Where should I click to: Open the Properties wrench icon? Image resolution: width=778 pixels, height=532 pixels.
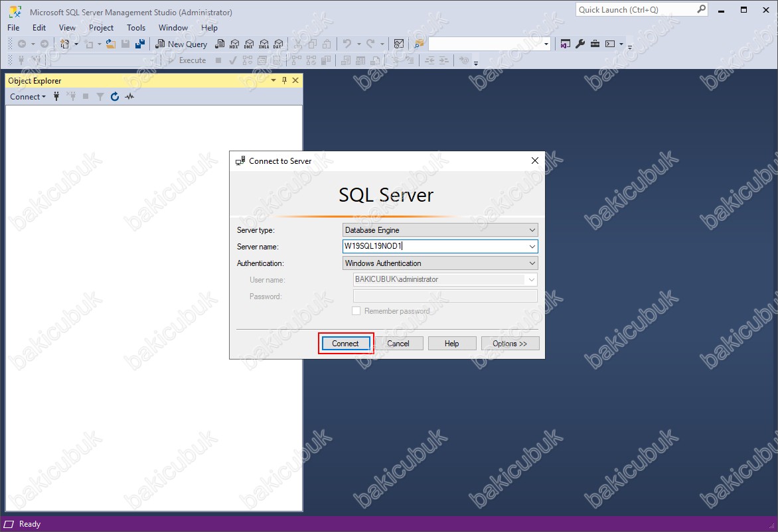click(x=580, y=44)
